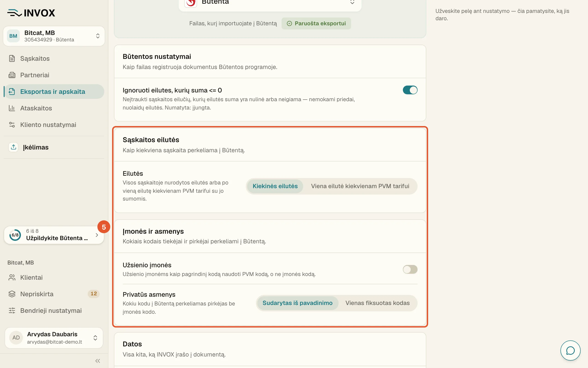
Task: Open Partneriai section
Action: (54, 75)
